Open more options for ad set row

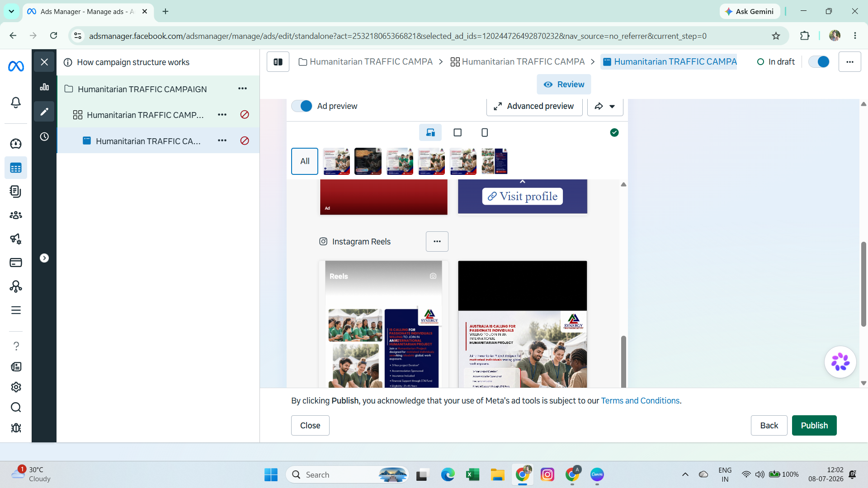tap(222, 115)
